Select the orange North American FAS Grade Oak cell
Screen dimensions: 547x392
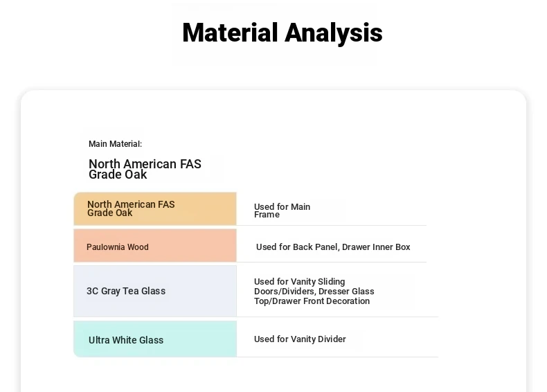(x=155, y=208)
